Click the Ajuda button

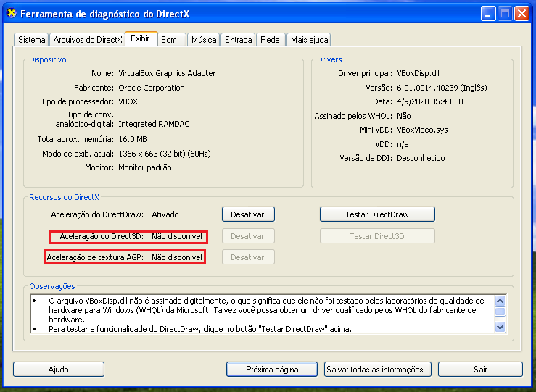point(59,369)
